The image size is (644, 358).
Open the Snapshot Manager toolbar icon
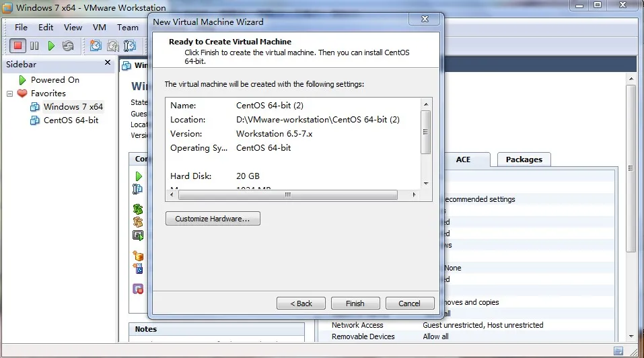coord(130,46)
